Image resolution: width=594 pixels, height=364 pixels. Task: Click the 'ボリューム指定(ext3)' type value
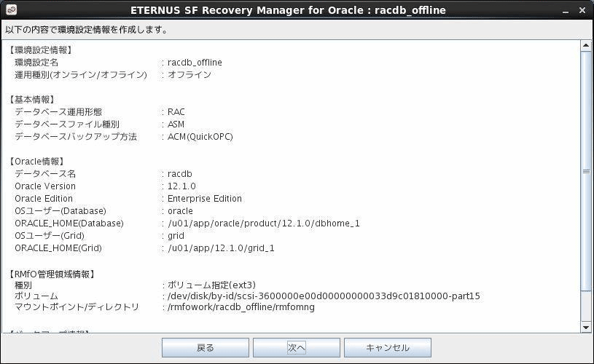pos(211,285)
